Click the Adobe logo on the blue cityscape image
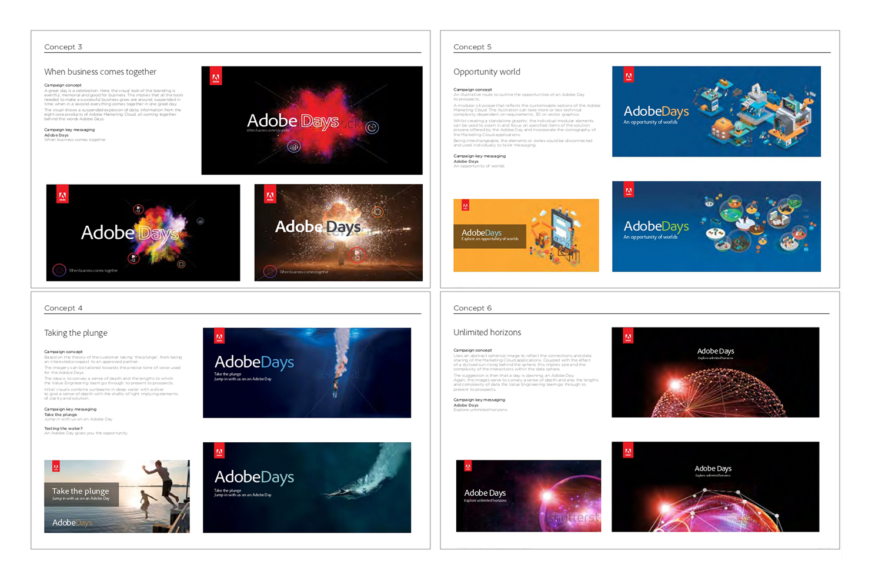Image resolution: width=882 pixels, height=588 pixels. 629,74
